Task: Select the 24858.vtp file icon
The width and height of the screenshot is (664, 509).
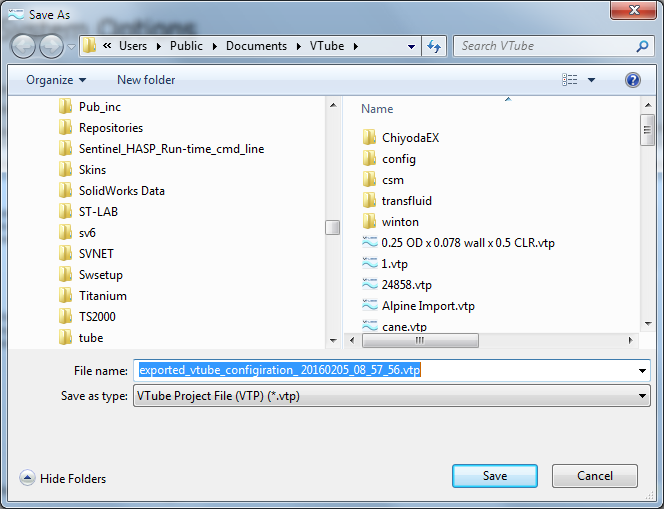Action: (369, 285)
